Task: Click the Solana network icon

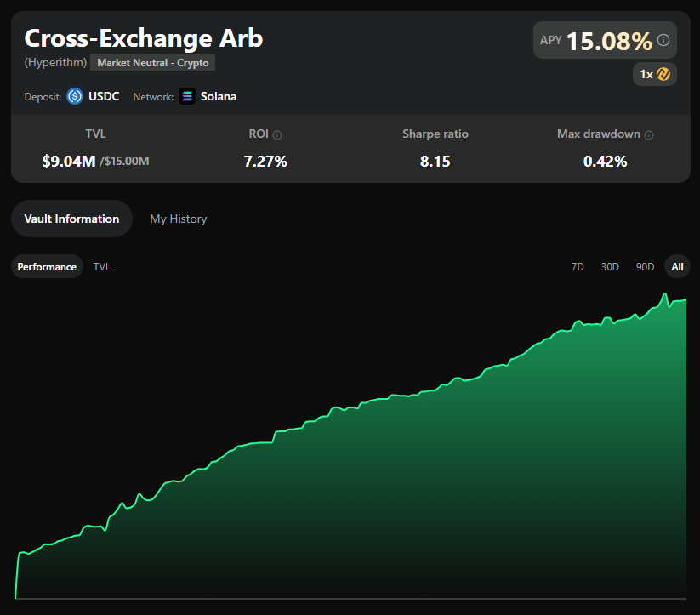Action: pos(187,96)
